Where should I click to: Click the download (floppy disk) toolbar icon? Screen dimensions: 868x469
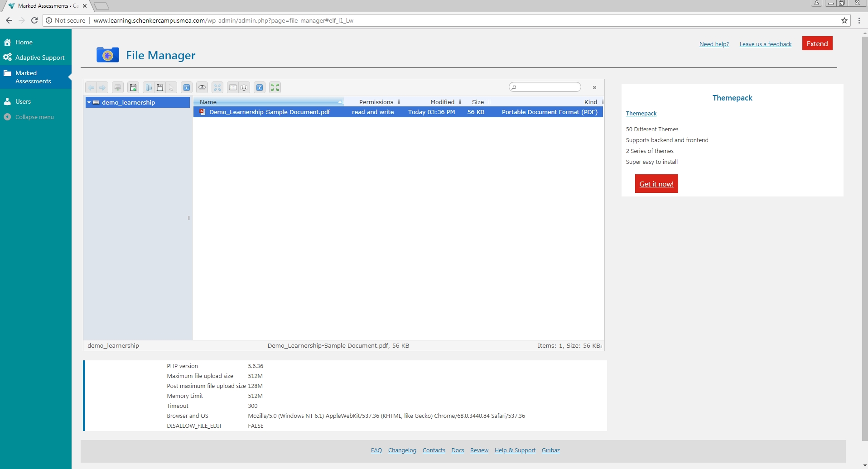[160, 87]
